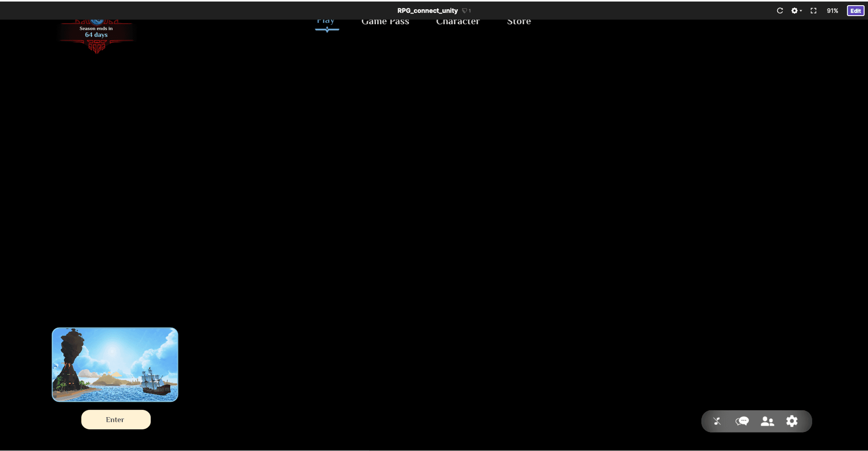Toggle chat visibility
This screenshot has width=868, height=451.
[x=742, y=421]
